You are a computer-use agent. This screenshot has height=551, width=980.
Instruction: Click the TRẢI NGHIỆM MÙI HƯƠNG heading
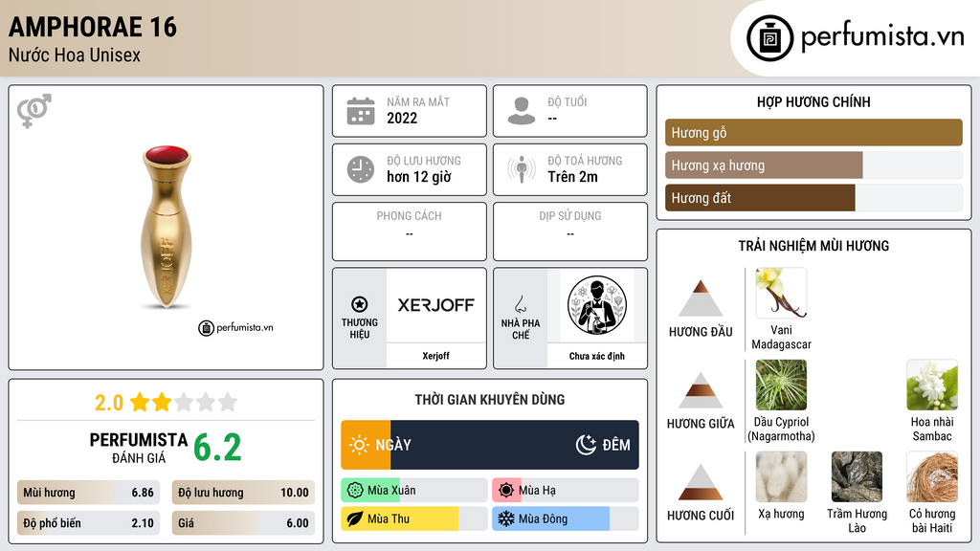tap(813, 246)
